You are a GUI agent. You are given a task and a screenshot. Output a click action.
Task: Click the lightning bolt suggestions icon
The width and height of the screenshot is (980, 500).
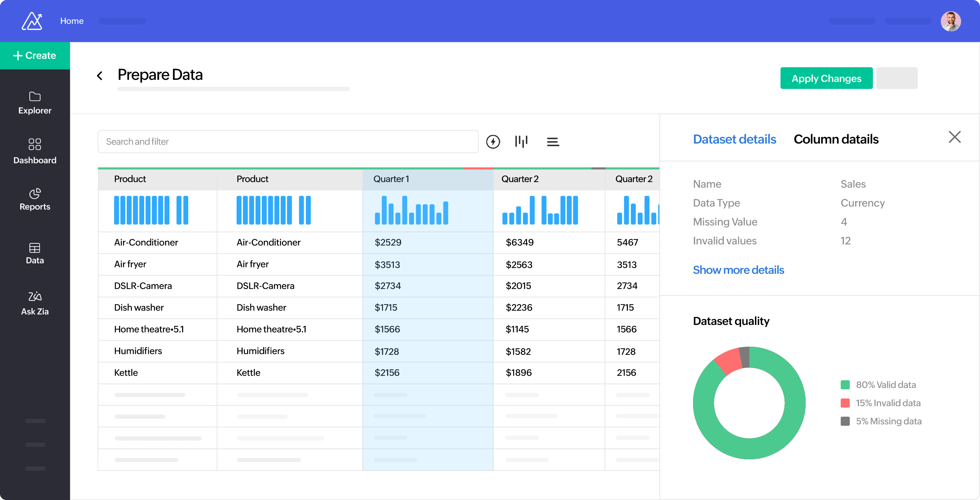493,141
